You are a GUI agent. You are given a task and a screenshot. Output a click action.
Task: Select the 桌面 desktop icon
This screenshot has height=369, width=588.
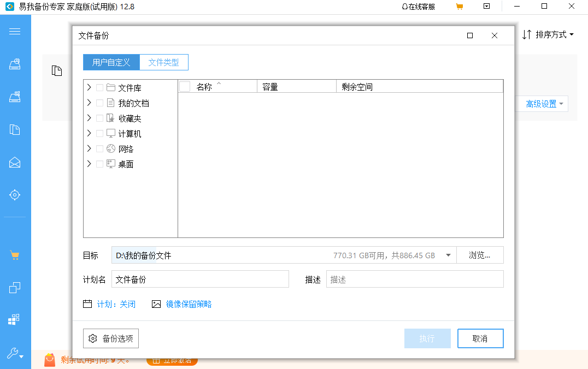coord(110,164)
